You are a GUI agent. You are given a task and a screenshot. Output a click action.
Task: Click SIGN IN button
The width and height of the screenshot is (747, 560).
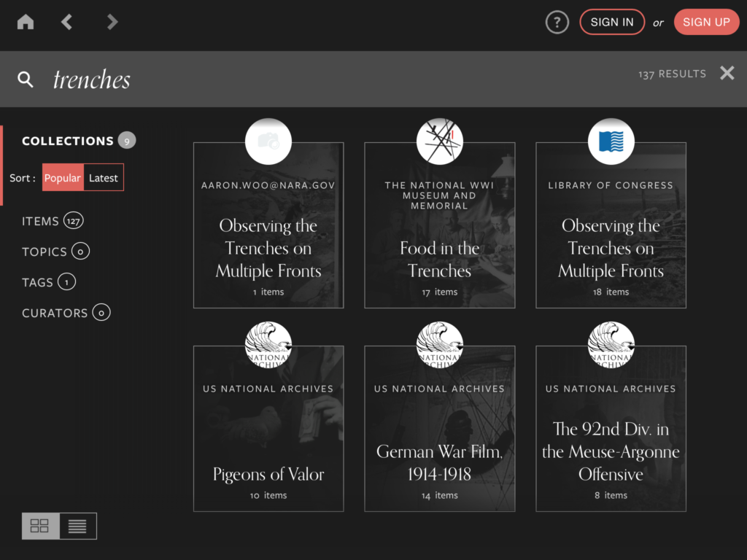[612, 22]
